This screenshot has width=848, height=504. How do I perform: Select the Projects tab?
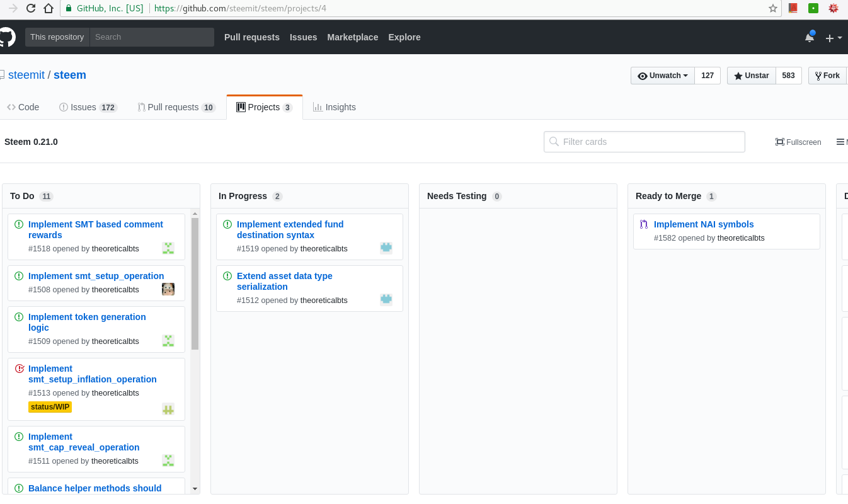pyautogui.click(x=264, y=107)
